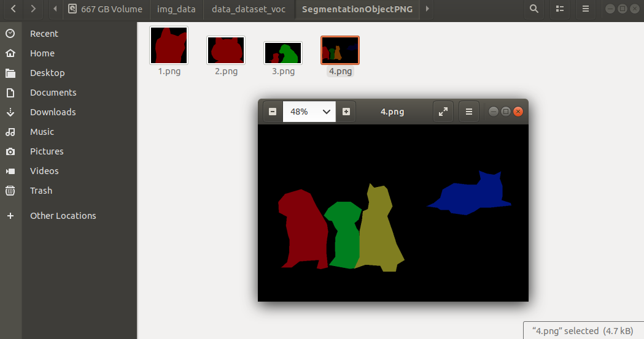This screenshot has height=339, width=644.
Task: Click the "4.png" selected status text
Action: (583, 331)
